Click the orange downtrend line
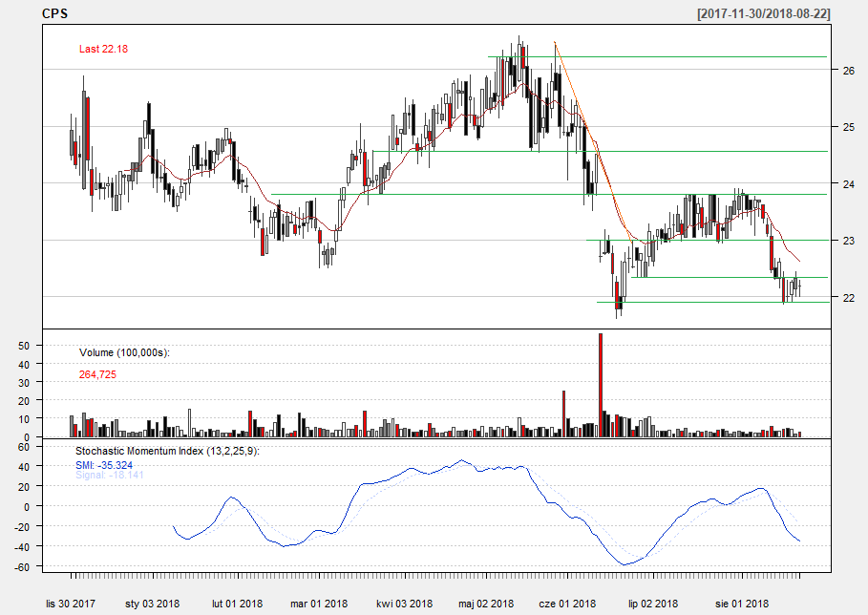The width and height of the screenshot is (868, 615). (x=592, y=141)
